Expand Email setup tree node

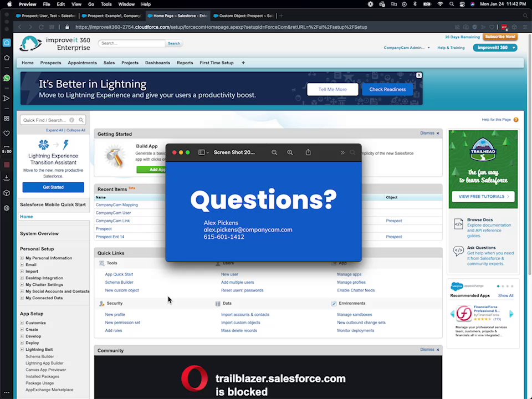22,265
